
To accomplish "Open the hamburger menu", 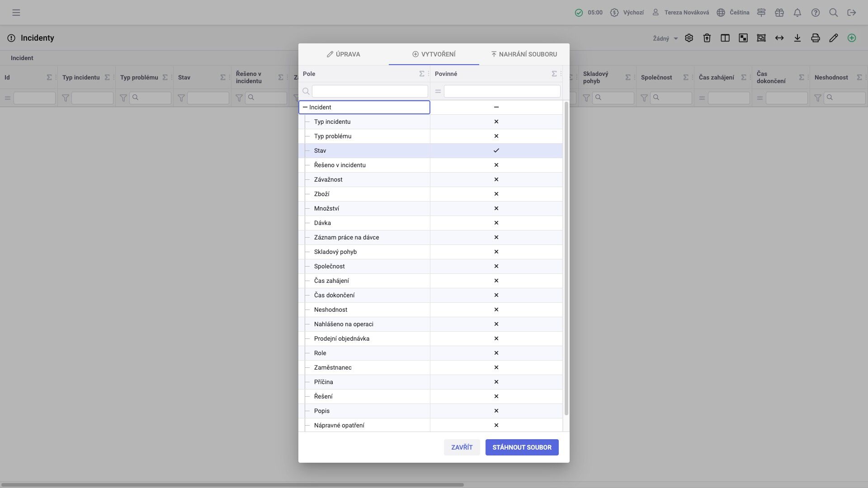I will [16, 13].
